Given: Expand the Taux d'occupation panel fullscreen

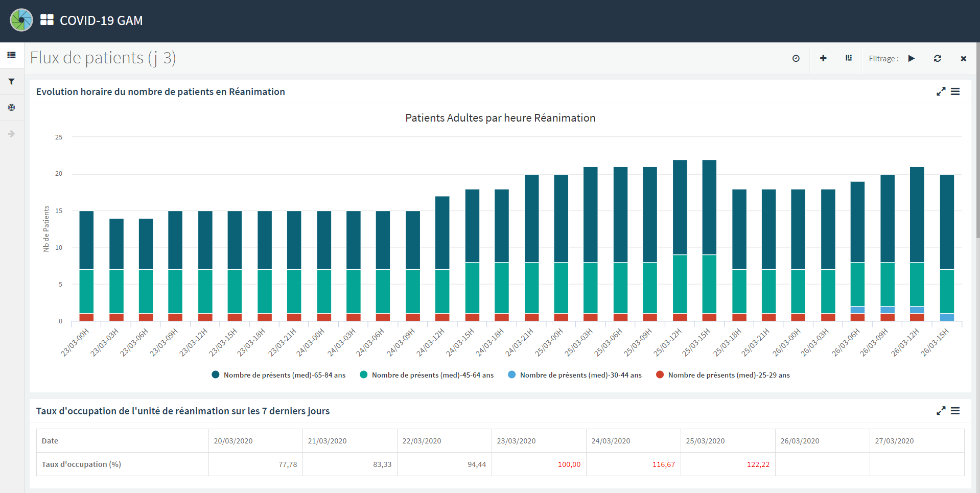Looking at the screenshot, I should [x=941, y=411].
